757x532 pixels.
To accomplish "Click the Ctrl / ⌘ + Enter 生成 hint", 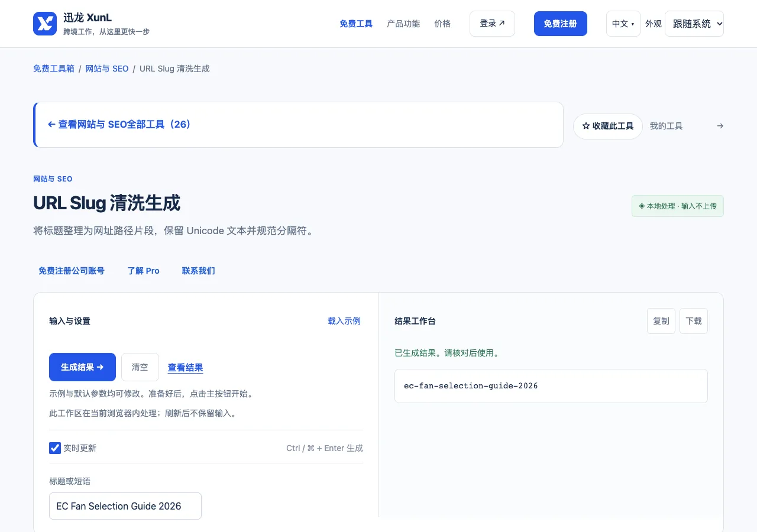I will click(325, 448).
